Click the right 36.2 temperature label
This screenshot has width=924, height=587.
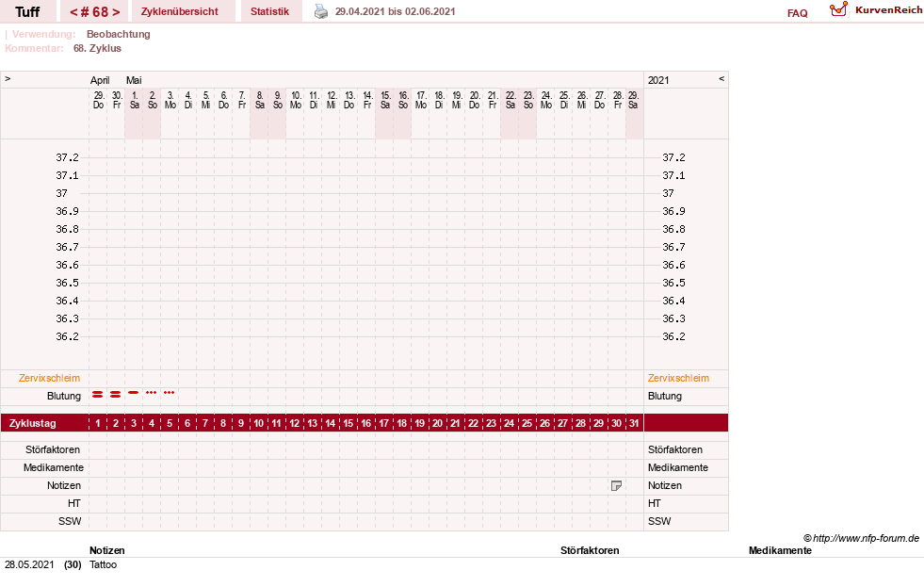[x=673, y=336]
